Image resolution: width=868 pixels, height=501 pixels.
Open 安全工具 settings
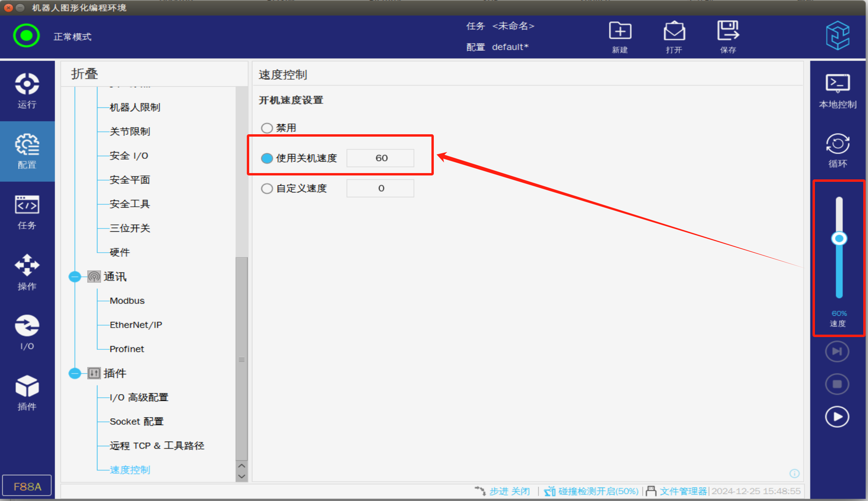pyautogui.click(x=130, y=204)
